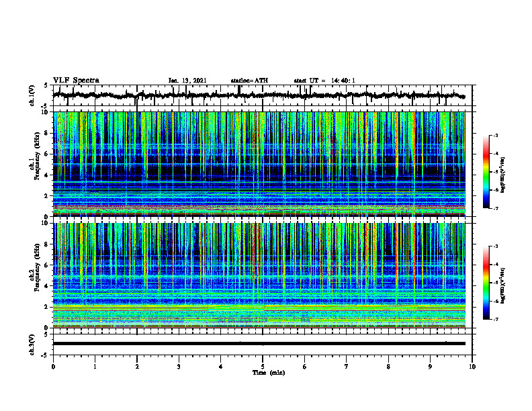Viewport: 532px width, 411px height.
Task: Click the time axis tick label '10' at the bottom right
Action: (x=472, y=367)
